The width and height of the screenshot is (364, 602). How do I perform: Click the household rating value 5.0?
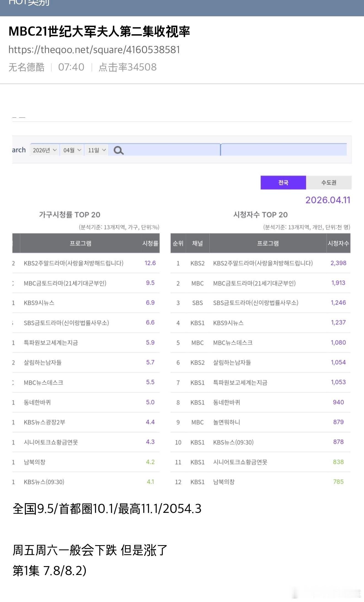(x=150, y=402)
